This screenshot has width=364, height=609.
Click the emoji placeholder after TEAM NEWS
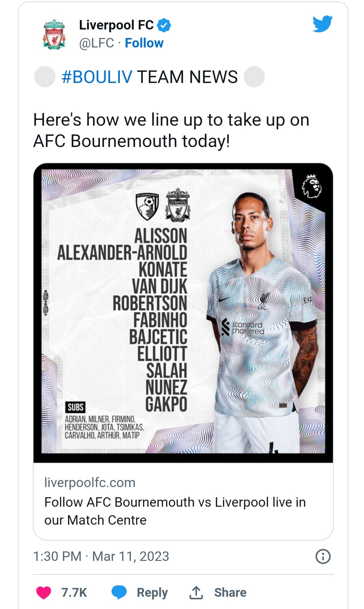[254, 77]
